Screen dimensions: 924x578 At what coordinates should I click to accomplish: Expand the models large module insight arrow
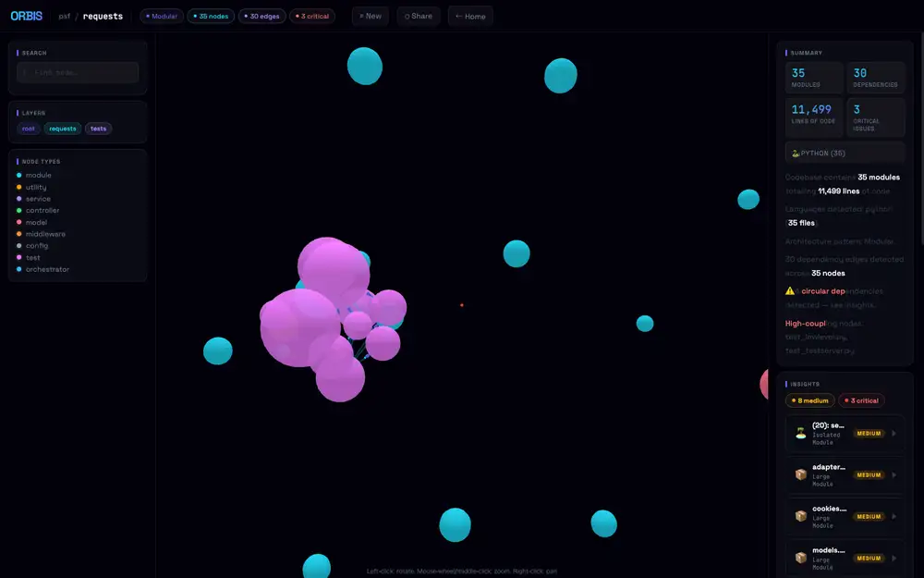click(894, 558)
